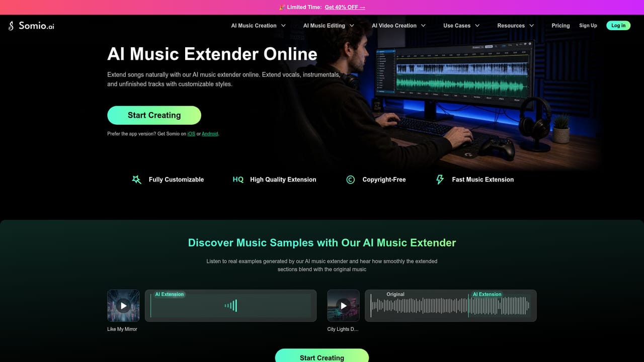Click the hero Start Creating button
Screen dimensions: 644x362
[154, 115]
